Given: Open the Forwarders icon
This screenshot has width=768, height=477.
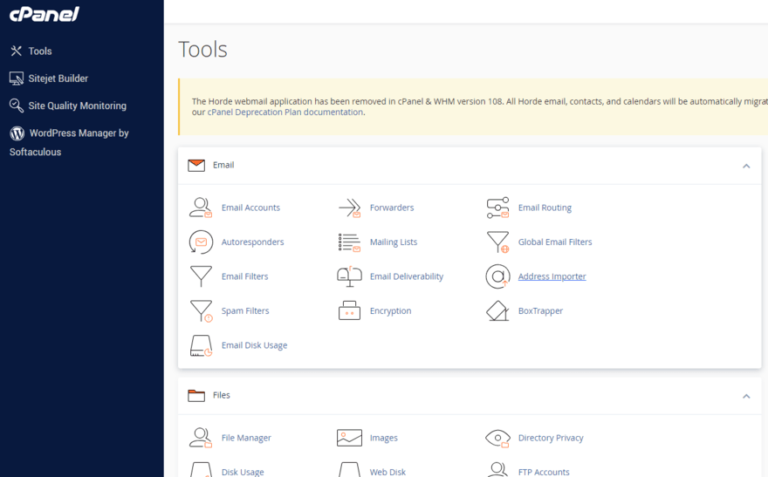Looking at the screenshot, I should 349,208.
